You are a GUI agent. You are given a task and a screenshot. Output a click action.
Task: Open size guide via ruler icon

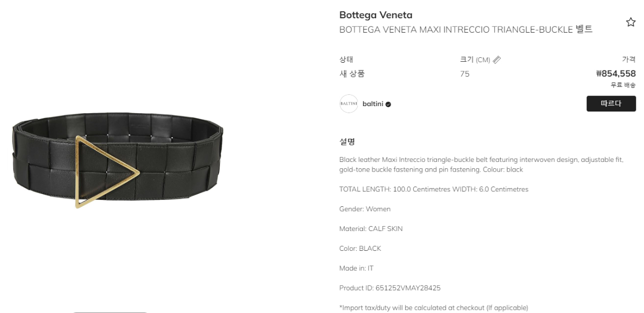497,59
